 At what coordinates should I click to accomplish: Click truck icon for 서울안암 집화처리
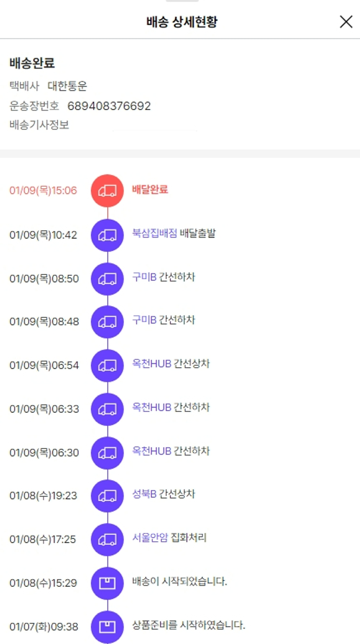108,539
